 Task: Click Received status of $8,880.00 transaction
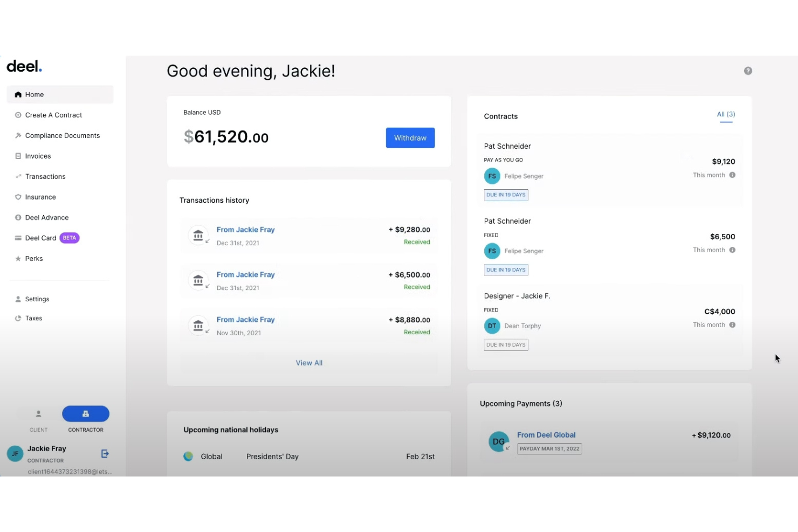[417, 332]
